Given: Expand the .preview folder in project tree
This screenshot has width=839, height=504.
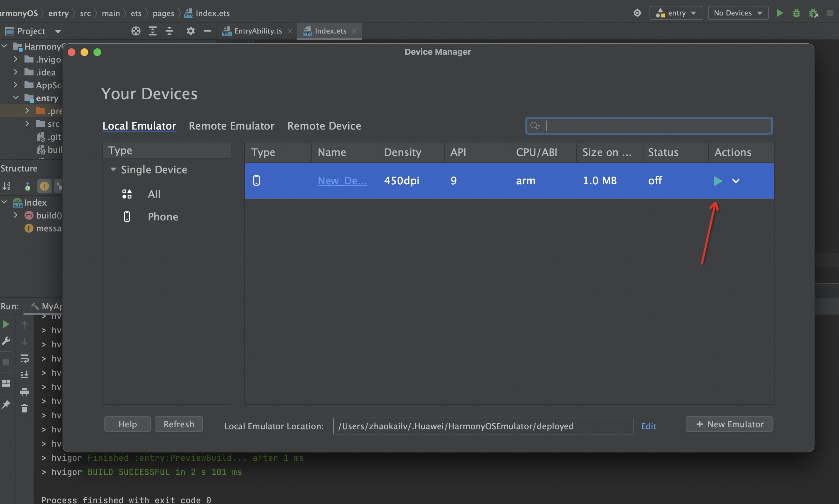Looking at the screenshot, I should coord(27,111).
